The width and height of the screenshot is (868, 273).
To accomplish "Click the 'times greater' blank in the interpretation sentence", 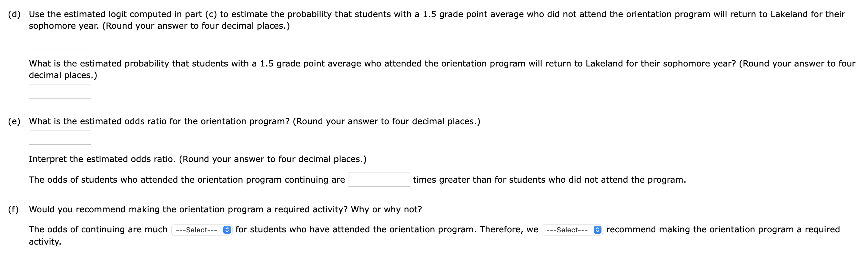I will 380,180.
